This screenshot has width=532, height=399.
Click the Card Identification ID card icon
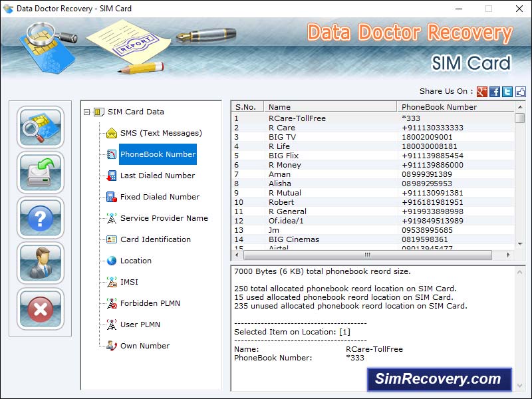click(x=112, y=239)
